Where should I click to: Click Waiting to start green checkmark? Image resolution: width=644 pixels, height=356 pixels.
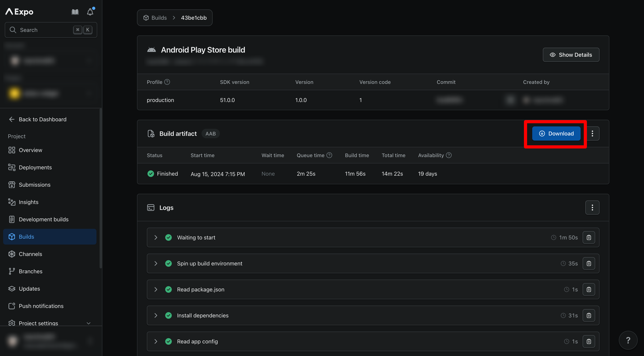click(x=168, y=237)
